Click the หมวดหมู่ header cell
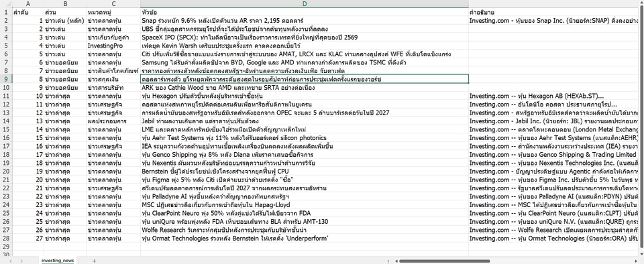 [113, 12]
